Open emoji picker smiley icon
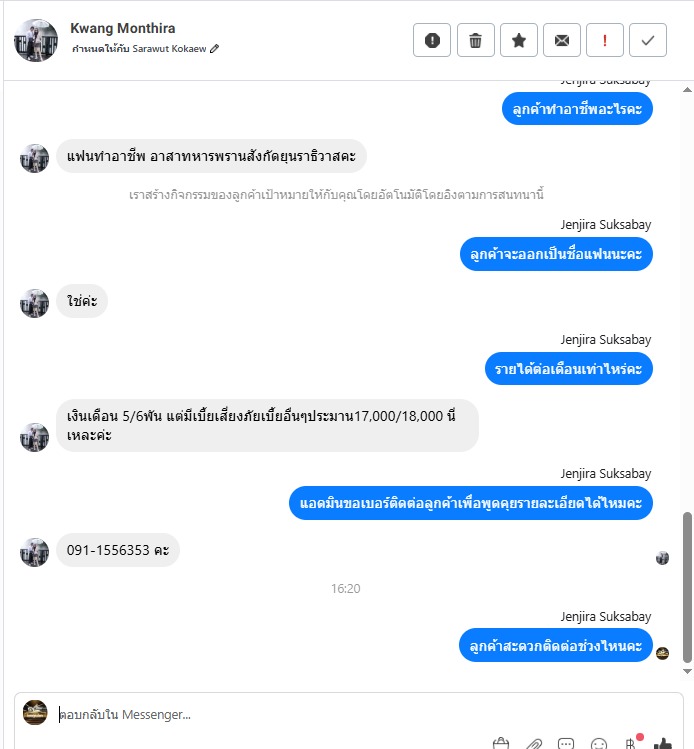This screenshot has height=749, width=694. pos(598,744)
